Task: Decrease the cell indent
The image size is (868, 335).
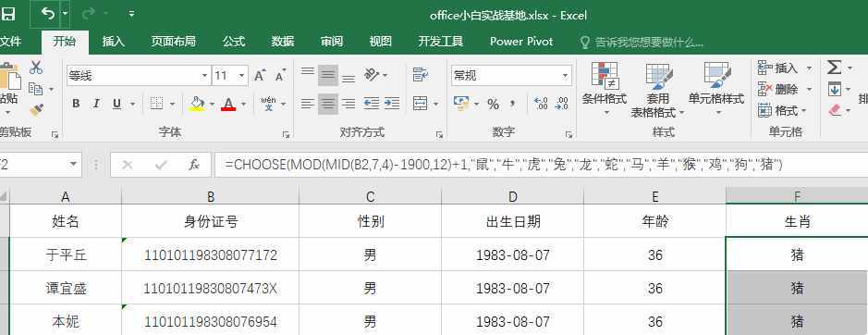Action: 371,104
